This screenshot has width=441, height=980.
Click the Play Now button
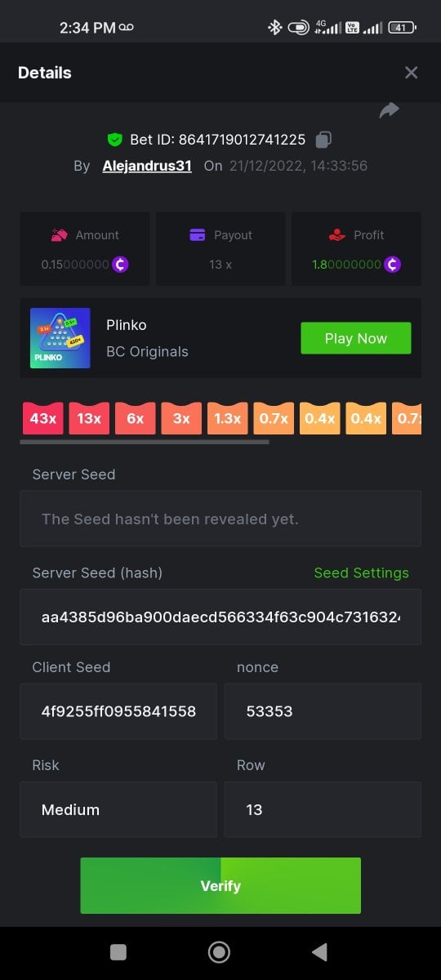(356, 338)
